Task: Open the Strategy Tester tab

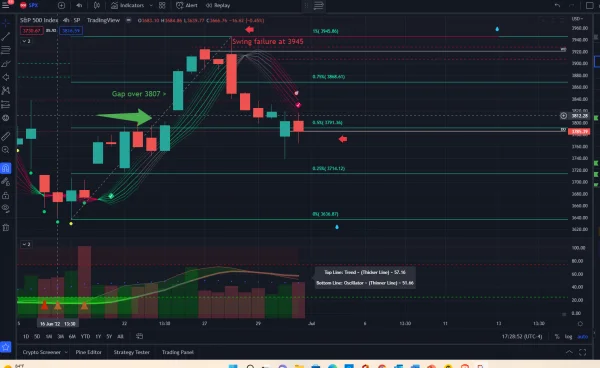Action: 131,352
